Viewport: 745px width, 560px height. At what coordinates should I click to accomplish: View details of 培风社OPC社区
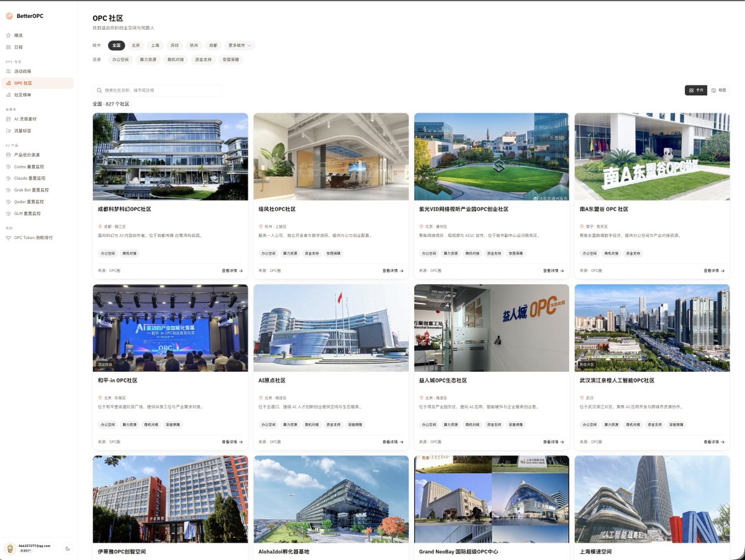coord(393,271)
